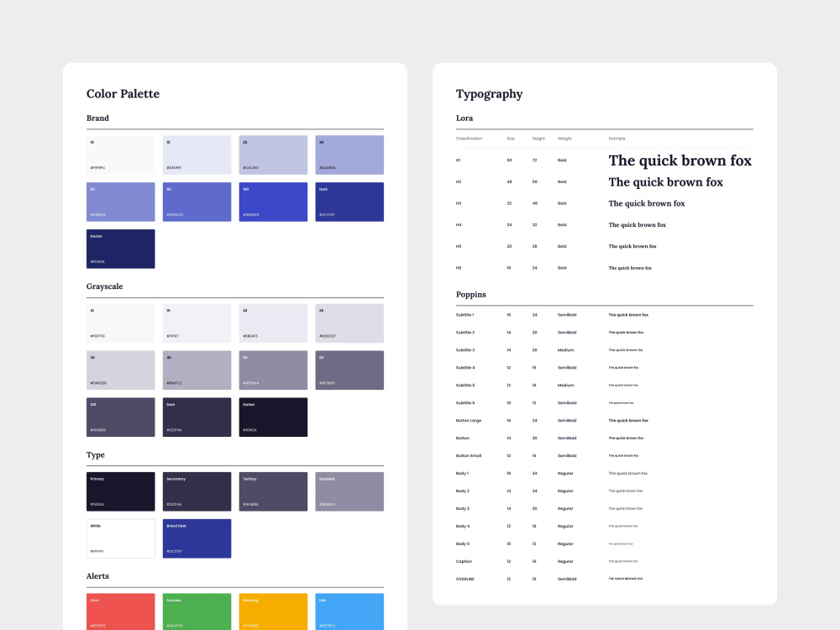Select the Lora font section title
The height and width of the screenshot is (630, 840).
(465, 118)
